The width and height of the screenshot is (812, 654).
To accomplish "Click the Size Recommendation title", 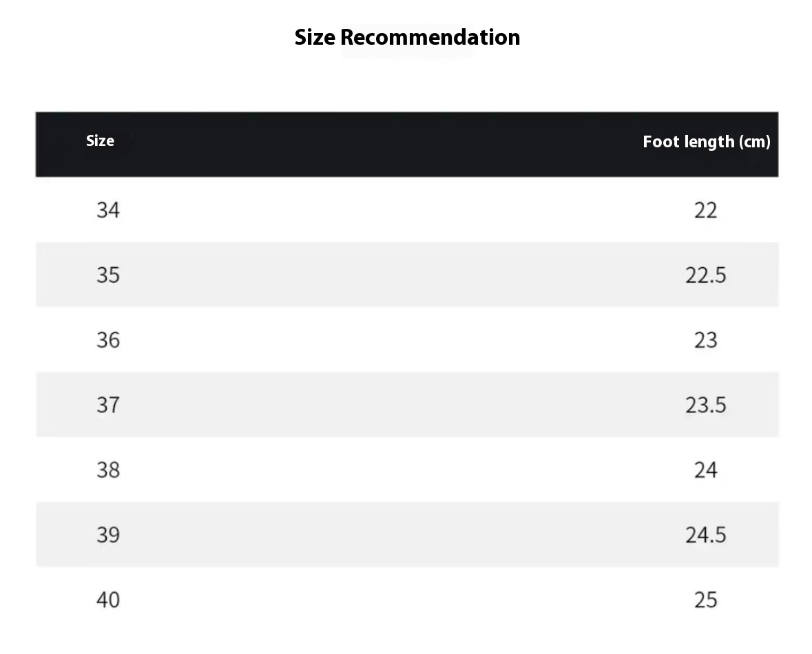I will (407, 37).
